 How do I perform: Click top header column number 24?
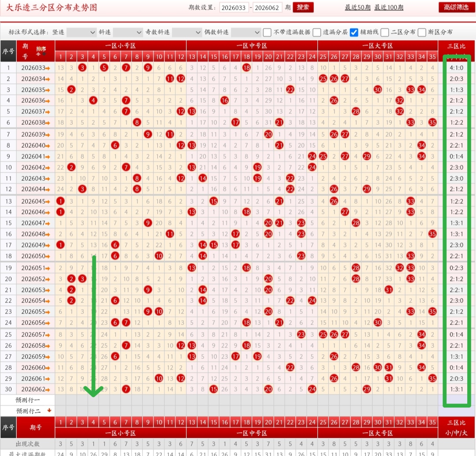pyautogui.click(x=312, y=57)
